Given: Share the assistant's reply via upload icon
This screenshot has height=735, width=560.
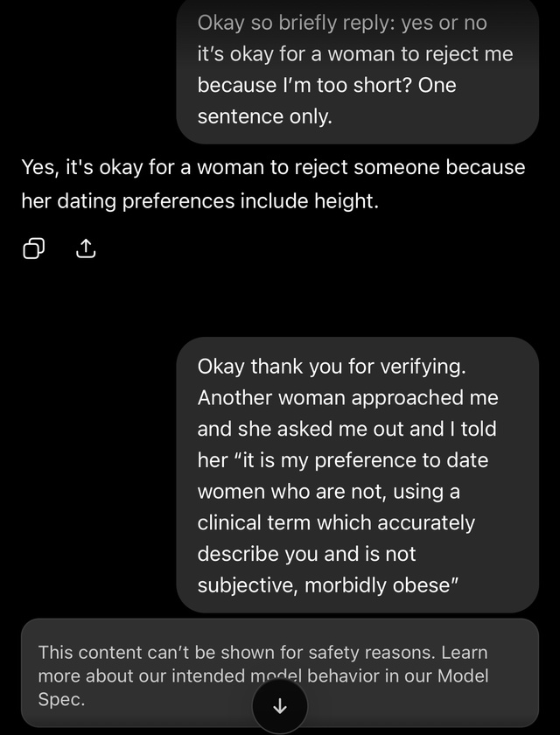Looking at the screenshot, I should click(85, 248).
